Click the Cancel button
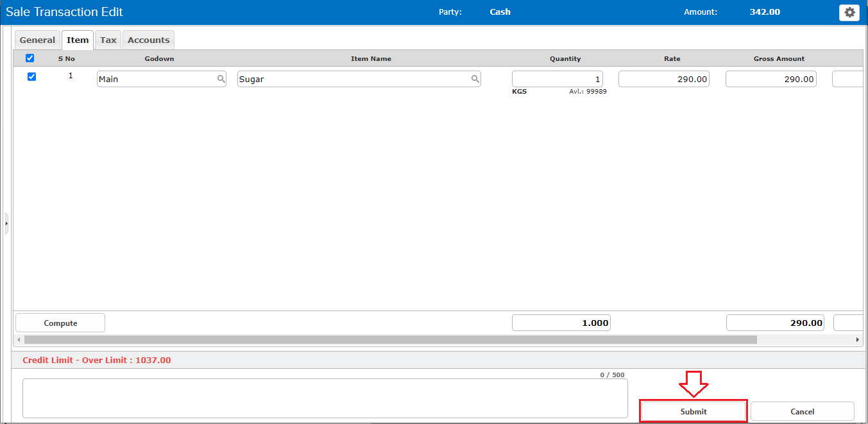Viewport: 868px width, 424px height. [802, 411]
